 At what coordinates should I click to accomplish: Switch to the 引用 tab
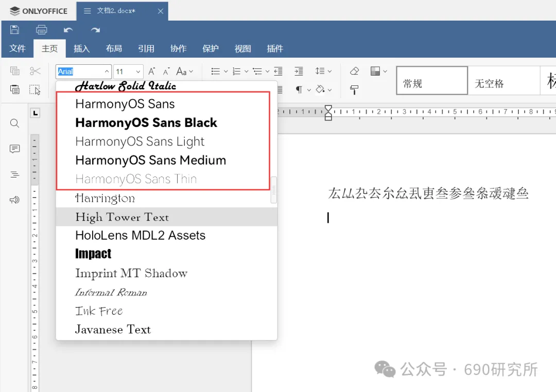[146, 48]
